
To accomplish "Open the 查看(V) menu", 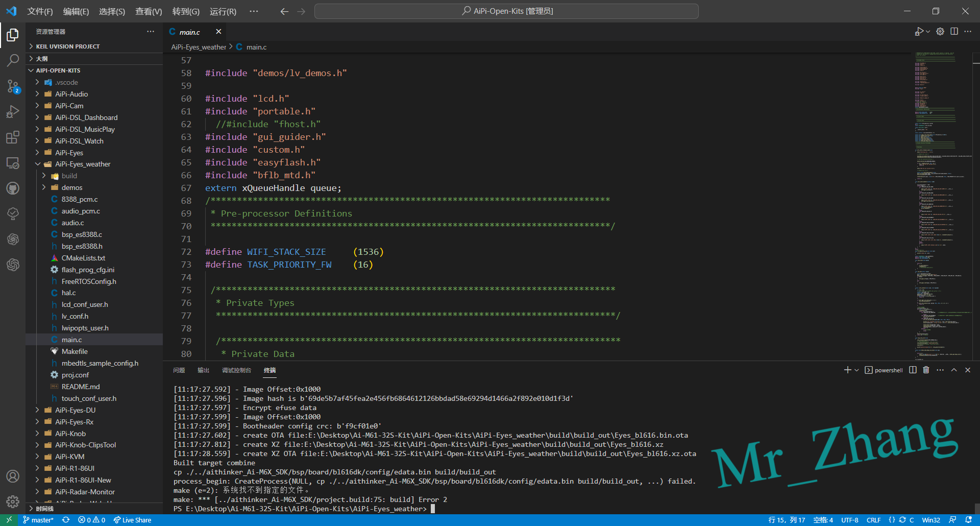I will coord(149,11).
